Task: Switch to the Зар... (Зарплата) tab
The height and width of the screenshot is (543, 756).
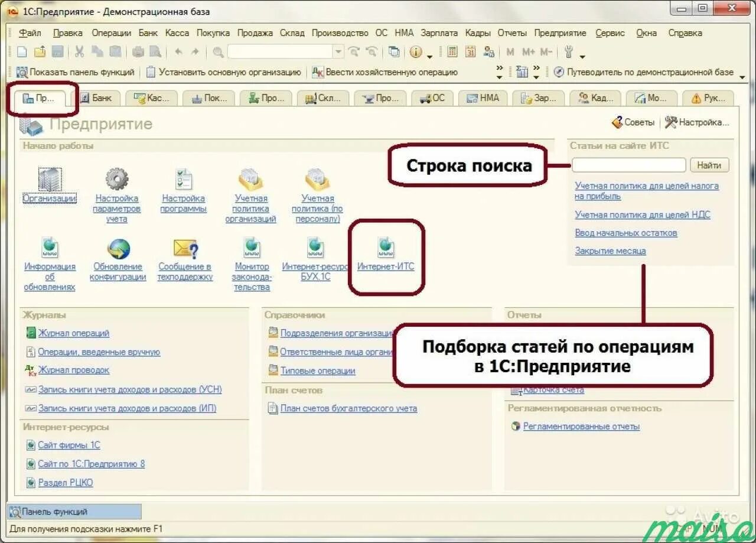Action: pos(539,98)
